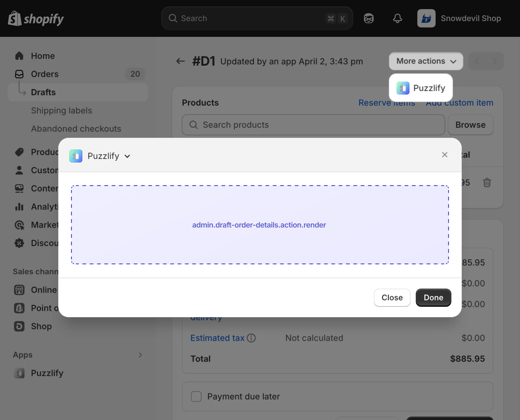Click the Reserve items link
The height and width of the screenshot is (420, 520).
[x=387, y=103]
